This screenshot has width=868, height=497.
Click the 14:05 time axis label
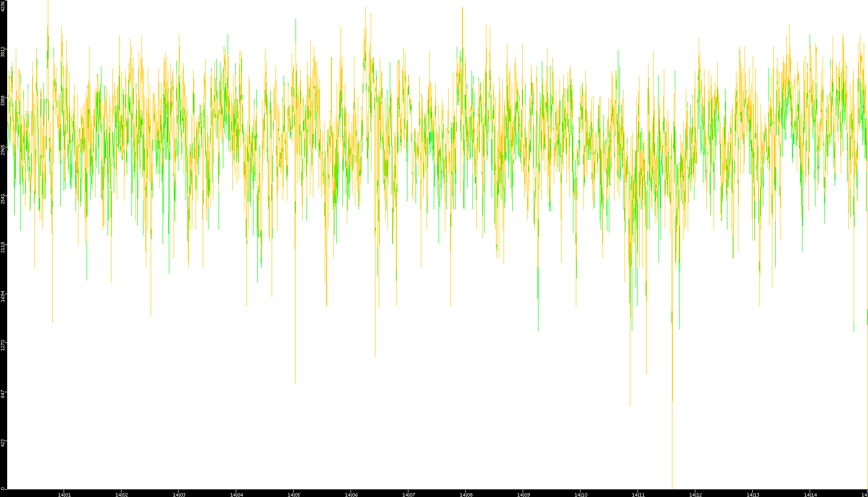coord(294,495)
